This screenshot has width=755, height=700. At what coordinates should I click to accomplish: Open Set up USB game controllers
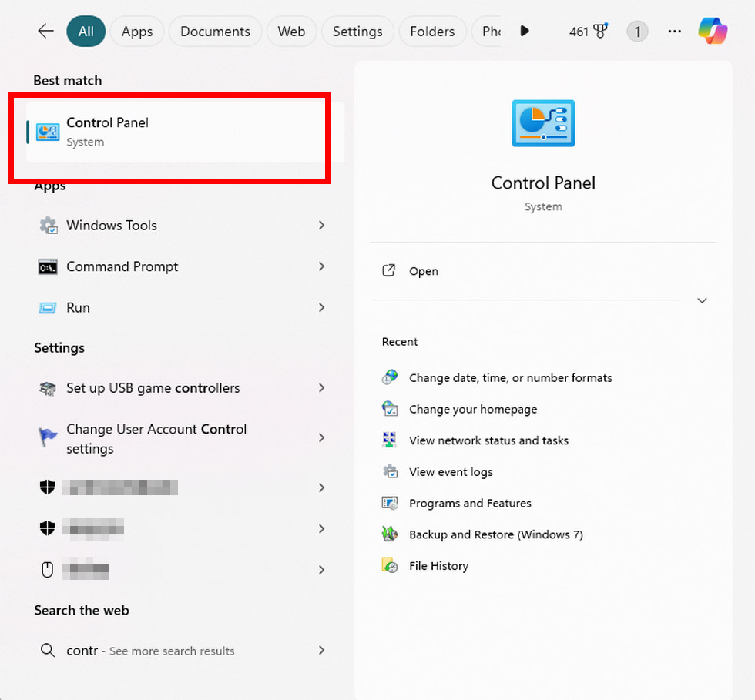pos(153,388)
